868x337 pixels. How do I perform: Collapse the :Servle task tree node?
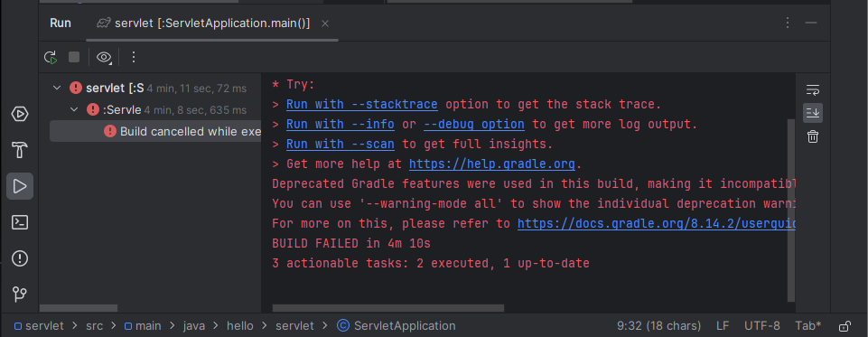[x=74, y=109]
